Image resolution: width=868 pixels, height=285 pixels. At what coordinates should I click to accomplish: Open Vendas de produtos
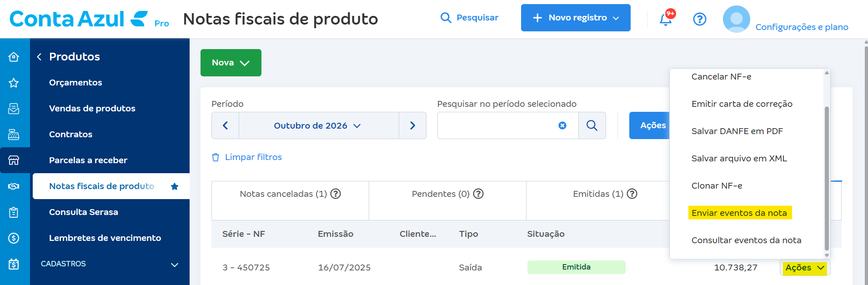(x=92, y=109)
